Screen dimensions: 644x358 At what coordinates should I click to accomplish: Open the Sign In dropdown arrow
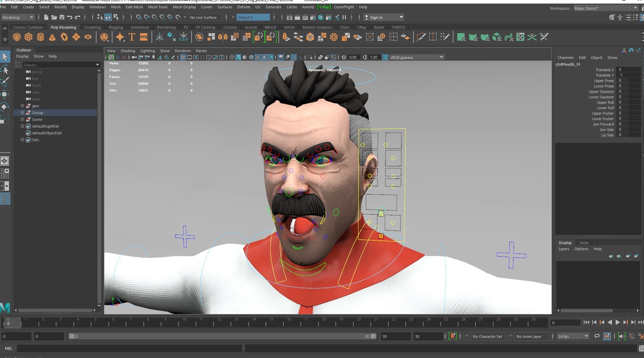[x=401, y=17]
